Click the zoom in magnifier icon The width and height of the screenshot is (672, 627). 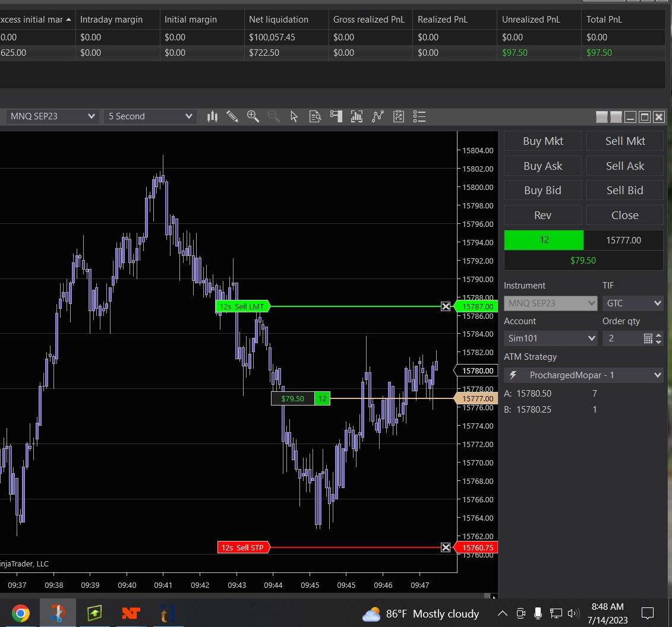pos(253,116)
